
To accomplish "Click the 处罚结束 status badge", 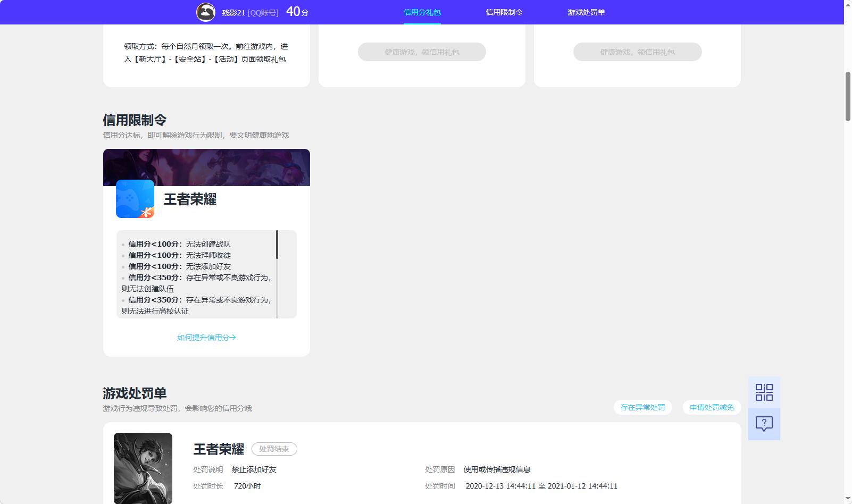I will tap(274, 449).
